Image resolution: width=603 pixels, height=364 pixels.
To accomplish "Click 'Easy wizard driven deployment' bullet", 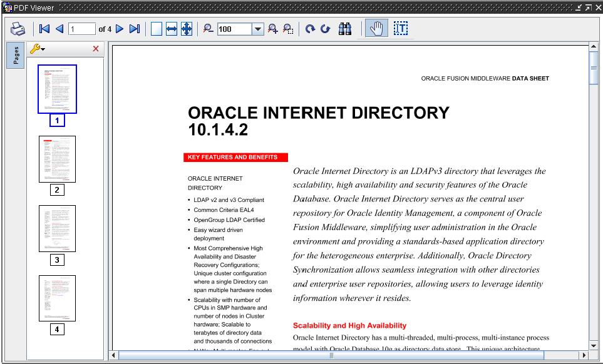I will [x=218, y=234].
